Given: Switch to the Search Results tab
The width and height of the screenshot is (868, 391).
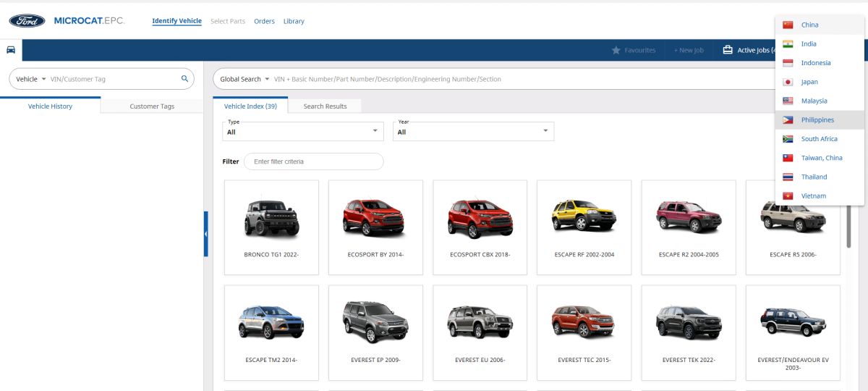Looking at the screenshot, I should (325, 106).
